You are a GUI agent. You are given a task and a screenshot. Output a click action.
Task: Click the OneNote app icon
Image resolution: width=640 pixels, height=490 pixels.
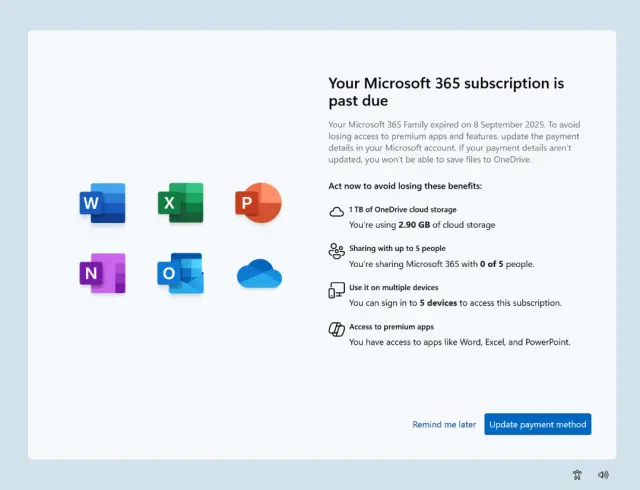[103, 273]
